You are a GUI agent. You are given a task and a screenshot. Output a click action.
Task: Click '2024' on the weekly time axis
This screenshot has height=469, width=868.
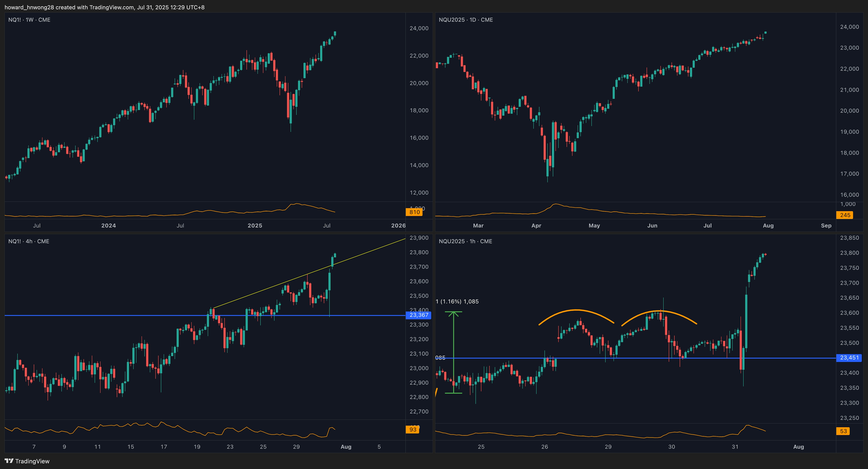tap(108, 225)
